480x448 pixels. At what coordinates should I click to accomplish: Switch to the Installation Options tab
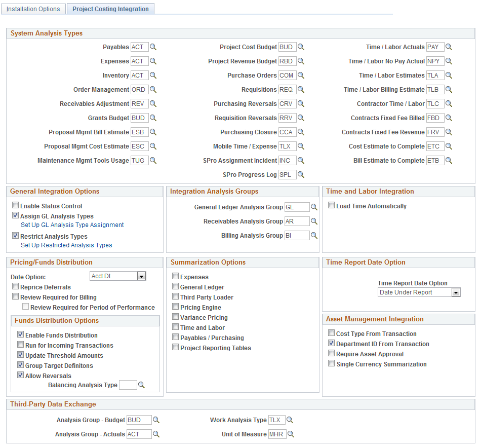click(x=33, y=9)
